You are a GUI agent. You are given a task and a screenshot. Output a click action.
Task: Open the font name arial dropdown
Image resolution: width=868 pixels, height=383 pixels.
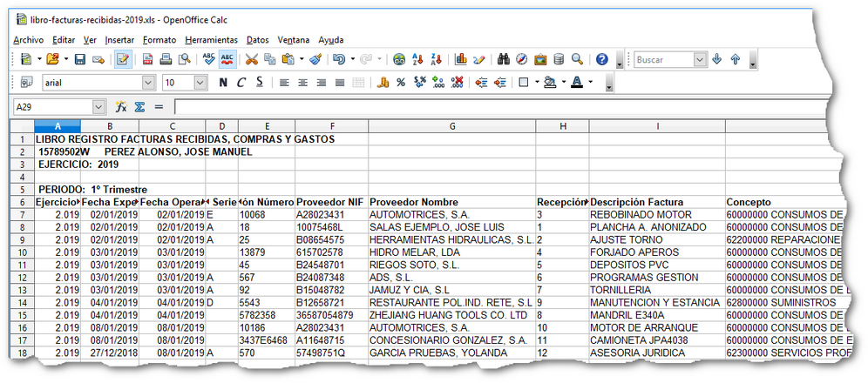tap(148, 83)
